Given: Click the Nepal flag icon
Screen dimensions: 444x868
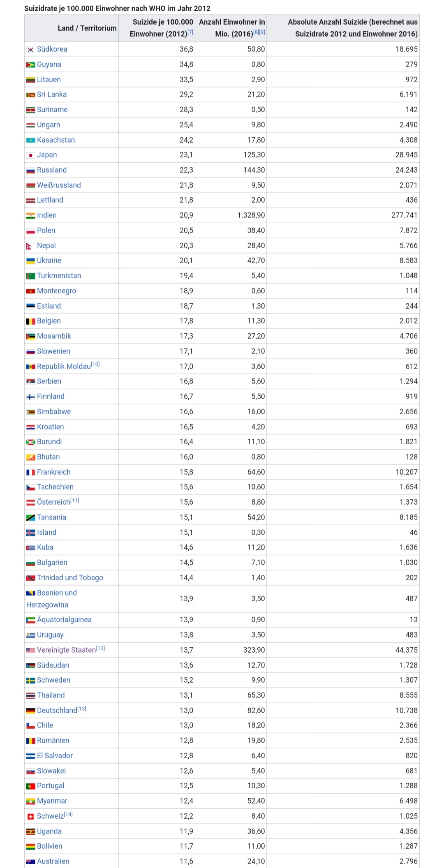Looking at the screenshot, I should tap(29, 246).
